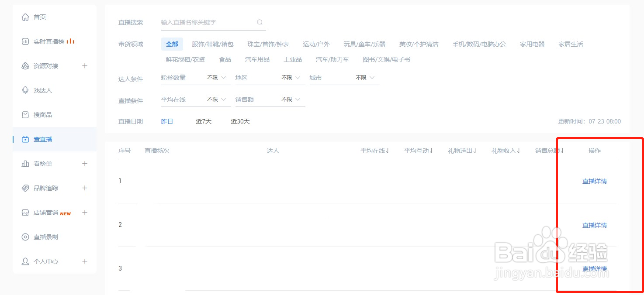Expand the 店铺营销 sidebar section
The image size is (644, 295).
coord(85,213)
